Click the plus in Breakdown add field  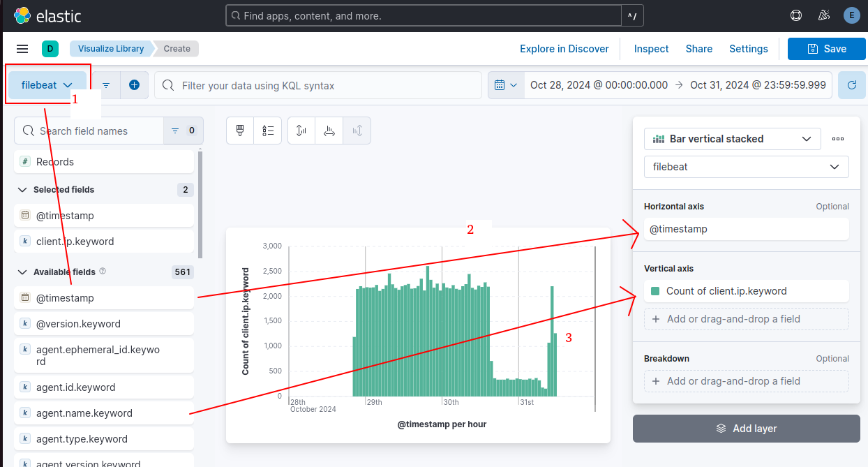655,381
